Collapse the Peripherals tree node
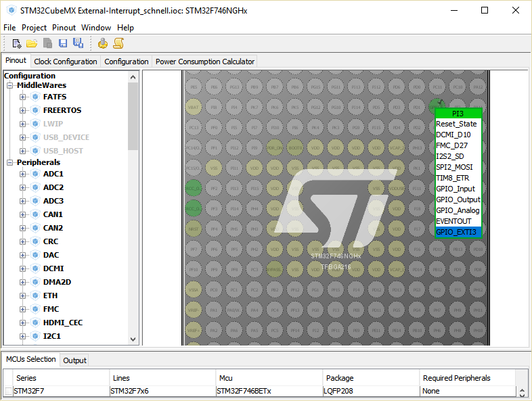Image resolution: width=532 pixels, height=401 pixels. [10, 163]
